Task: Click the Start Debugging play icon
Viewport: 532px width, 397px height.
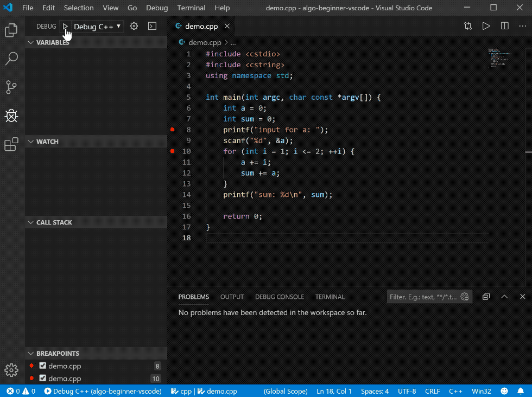Action: (65, 27)
